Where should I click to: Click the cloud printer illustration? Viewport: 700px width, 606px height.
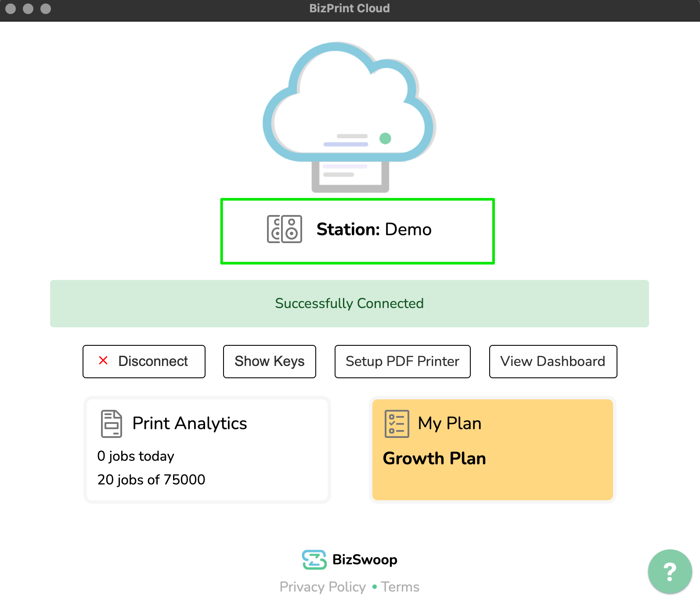click(x=350, y=117)
